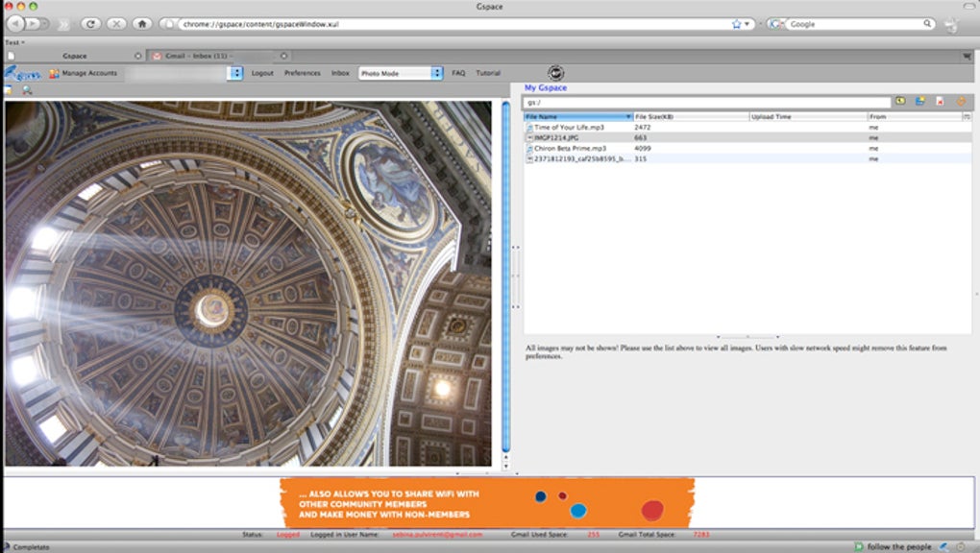The width and height of the screenshot is (980, 553).
Task: Reload the page with the refresh button
Action: pyautogui.click(x=90, y=24)
